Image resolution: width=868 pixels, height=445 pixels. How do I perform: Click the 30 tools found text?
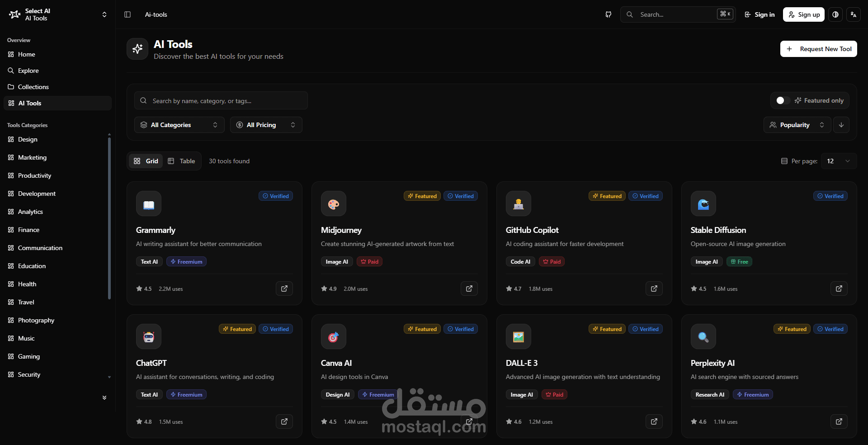coord(229,161)
